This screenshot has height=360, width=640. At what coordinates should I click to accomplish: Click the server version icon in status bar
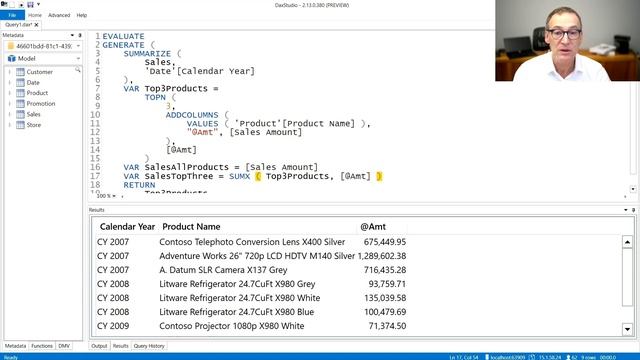coord(532,357)
